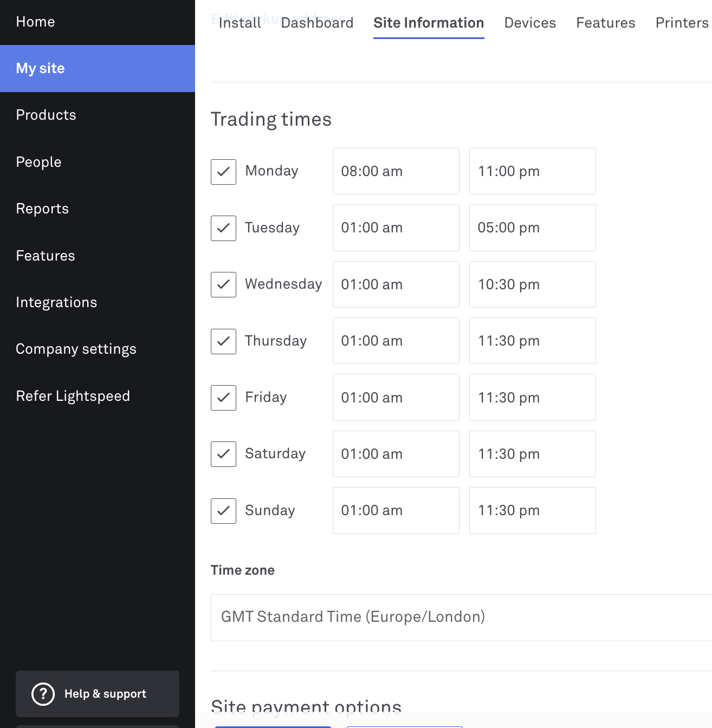Open Products in the sidebar
Screen dimensions: 712x728
[98, 115]
